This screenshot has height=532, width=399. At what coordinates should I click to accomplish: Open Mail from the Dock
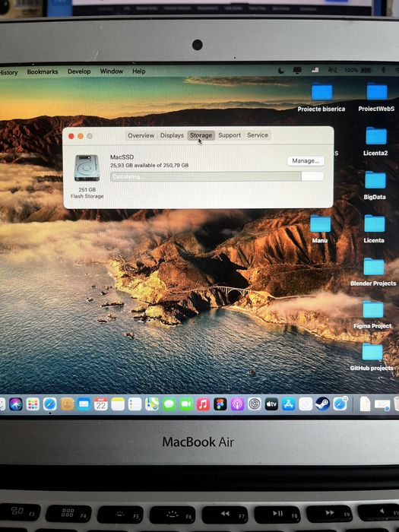84,404
